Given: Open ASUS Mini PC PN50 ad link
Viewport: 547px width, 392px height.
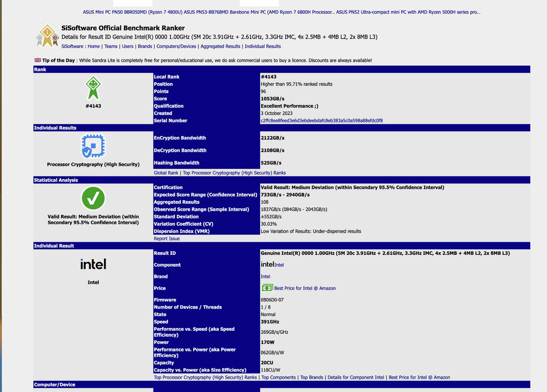Looking at the screenshot, I should (x=132, y=12).
